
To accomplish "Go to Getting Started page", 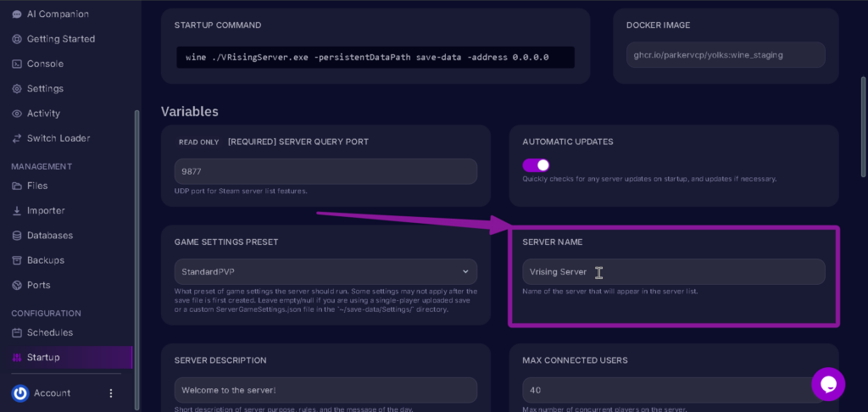I will click(x=61, y=39).
